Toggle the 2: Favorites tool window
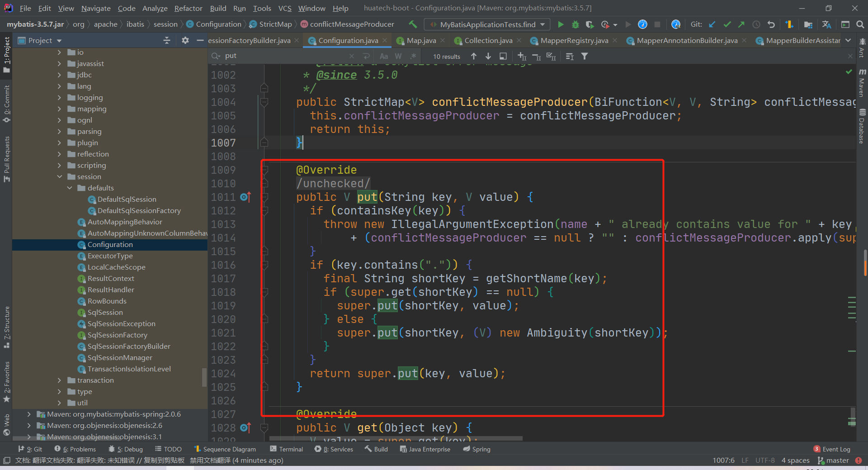Viewport: 868px width, 470px height. pos(6,381)
